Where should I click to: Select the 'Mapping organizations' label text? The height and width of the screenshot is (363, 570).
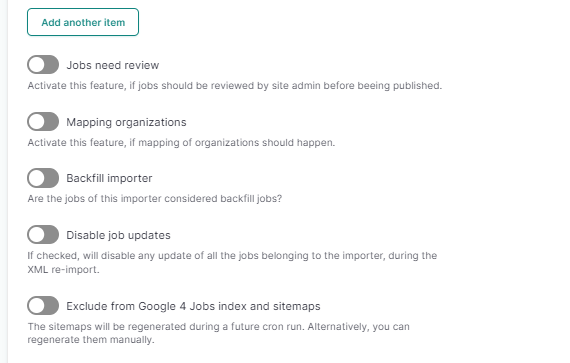coord(126,122)
